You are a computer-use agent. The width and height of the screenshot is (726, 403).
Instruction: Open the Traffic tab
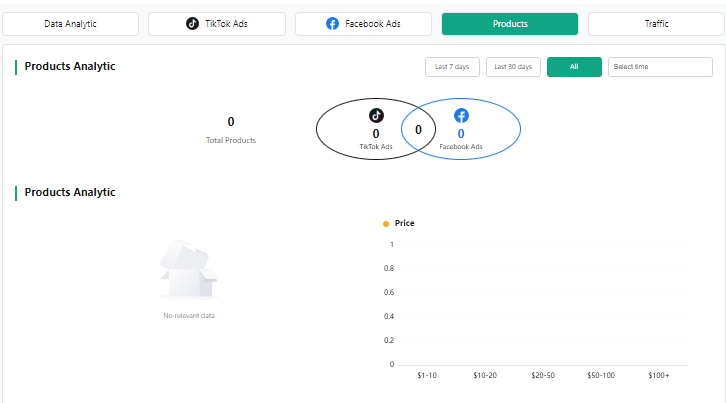(x=657, y=24)
